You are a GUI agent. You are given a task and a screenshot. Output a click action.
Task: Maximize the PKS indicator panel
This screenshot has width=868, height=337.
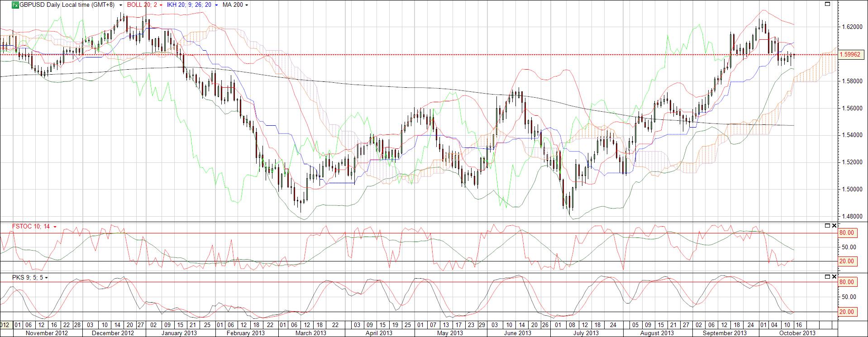pos(827,276)
